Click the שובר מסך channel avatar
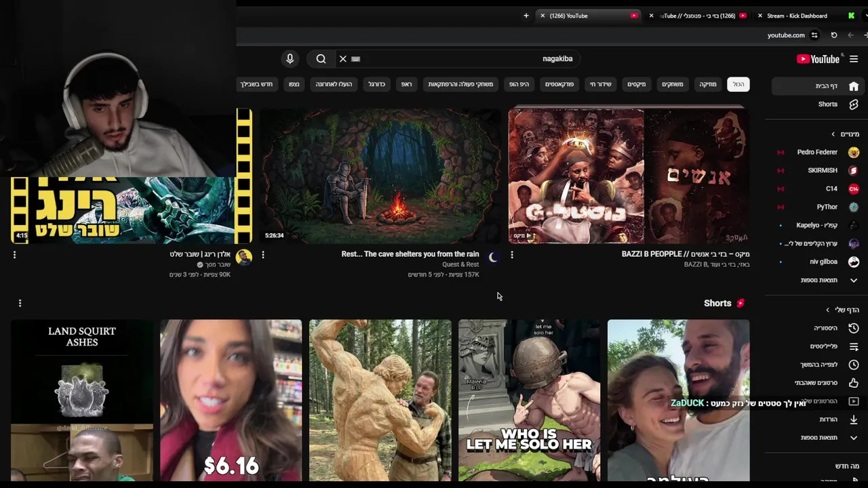Screen dimensions: 868x488 (x=244, y=258)
